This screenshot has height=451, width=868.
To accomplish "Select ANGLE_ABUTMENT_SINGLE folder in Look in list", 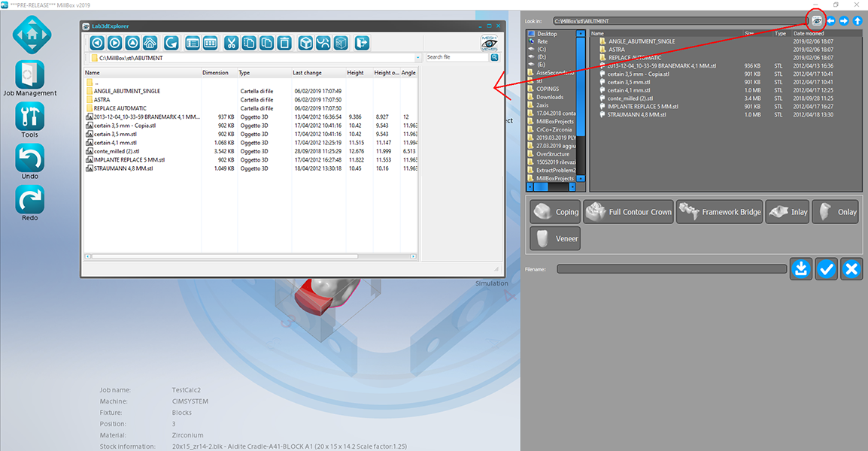I will point(642,41).
